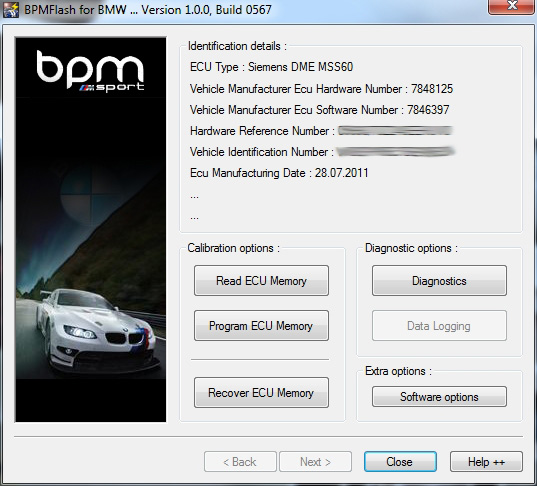Click the Next > button
The width and height of the screenshot is (537, 486).
coord(315,462)
